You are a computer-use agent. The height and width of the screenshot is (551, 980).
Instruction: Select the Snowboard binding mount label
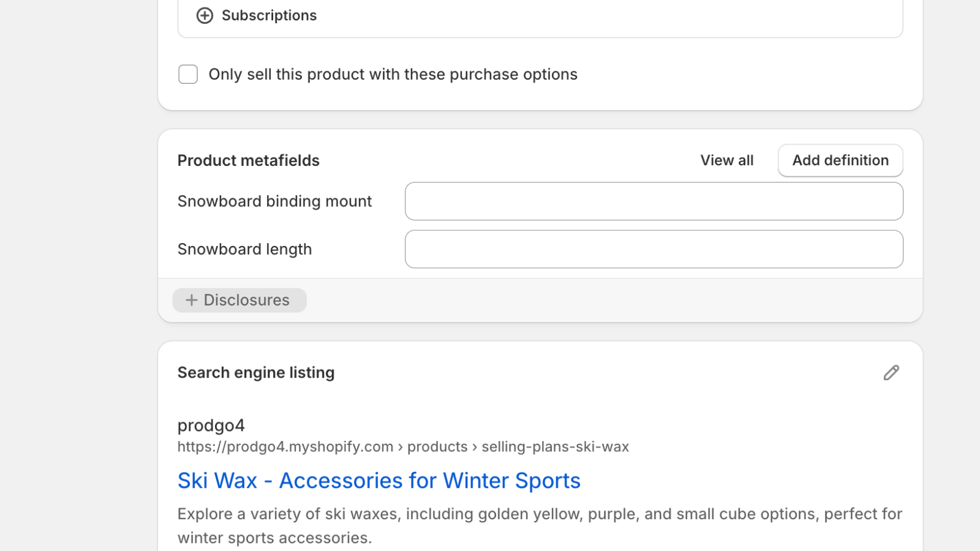coord(274,201)
